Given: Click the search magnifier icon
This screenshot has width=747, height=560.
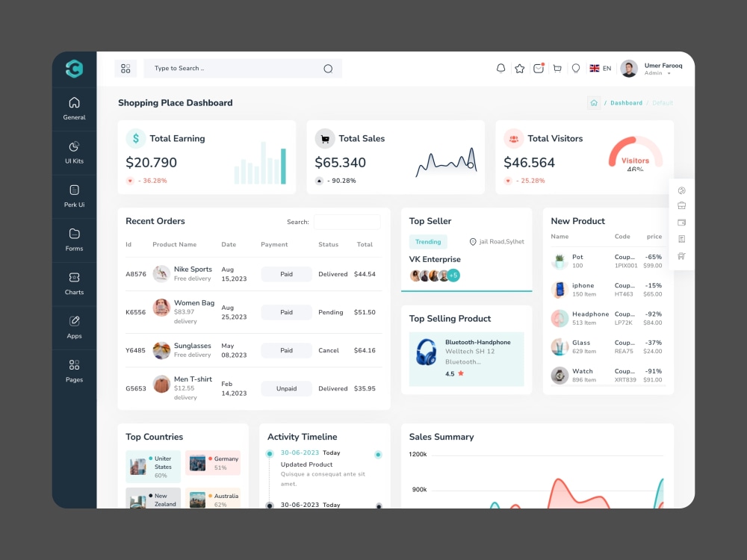Looking at the screenshot, I should (x=328, y=69).
